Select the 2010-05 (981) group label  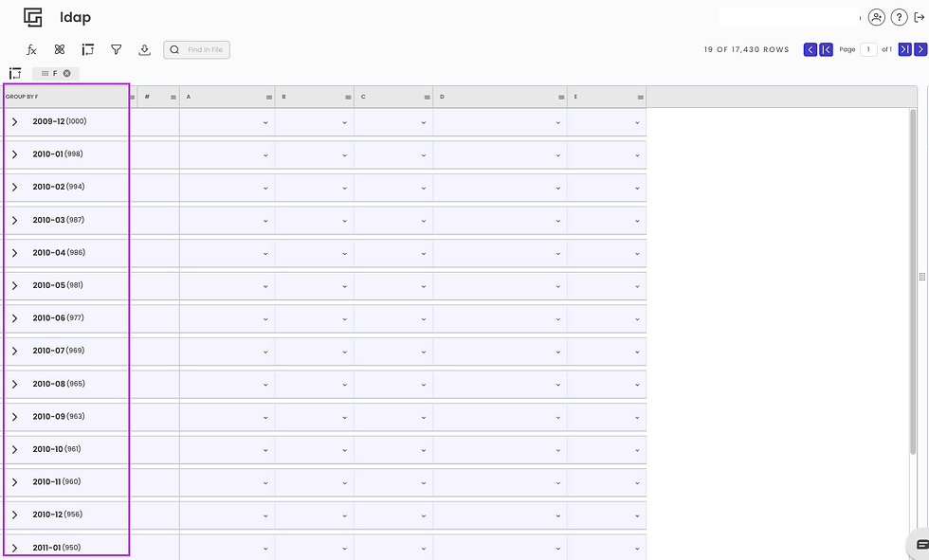[58, 285]
